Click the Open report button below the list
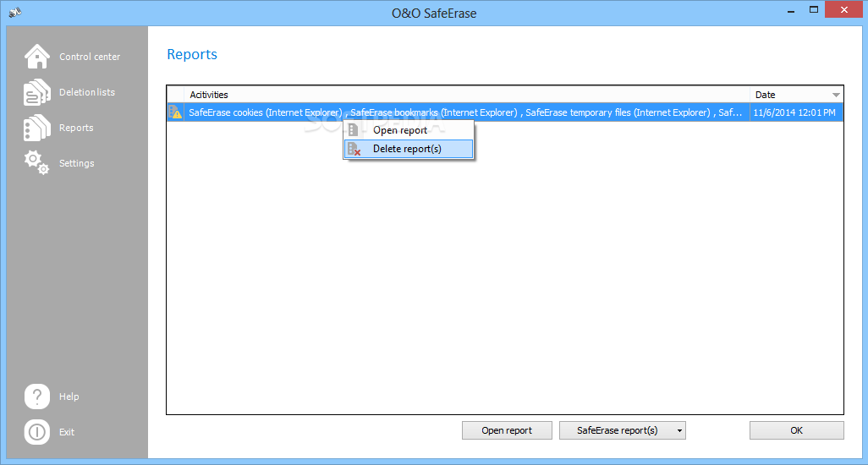 507,430
